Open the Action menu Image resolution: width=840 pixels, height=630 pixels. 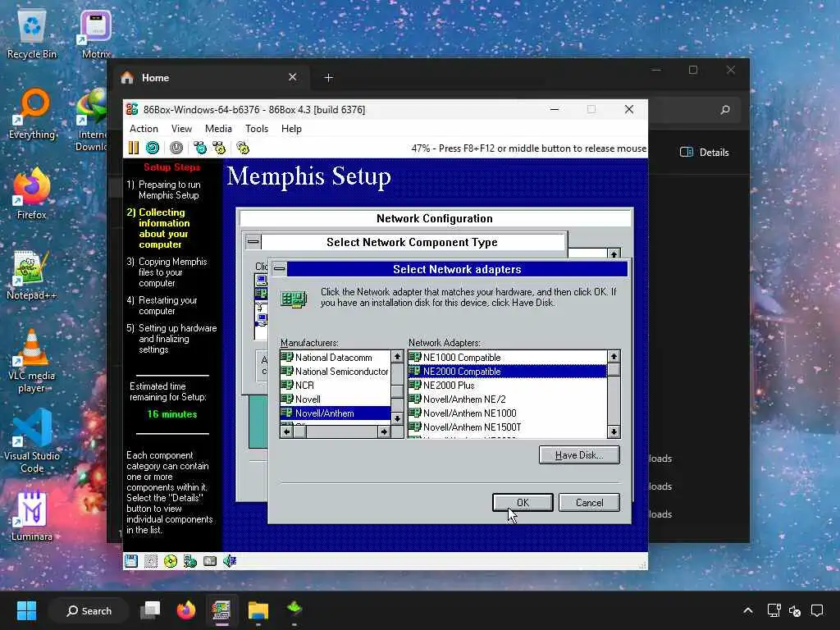coord(144,129)
